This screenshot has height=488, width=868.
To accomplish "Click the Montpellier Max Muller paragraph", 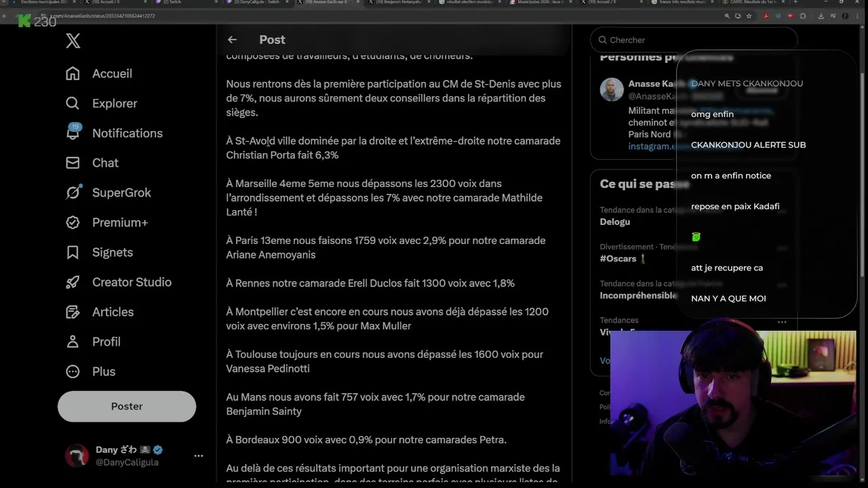I will tap(387, 319).
